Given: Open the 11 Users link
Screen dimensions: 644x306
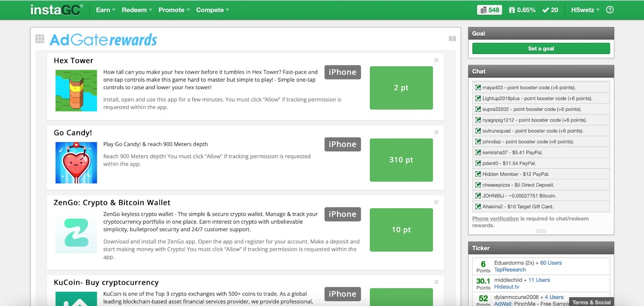Looking at the screenshot, I should (x=539, y=280).
